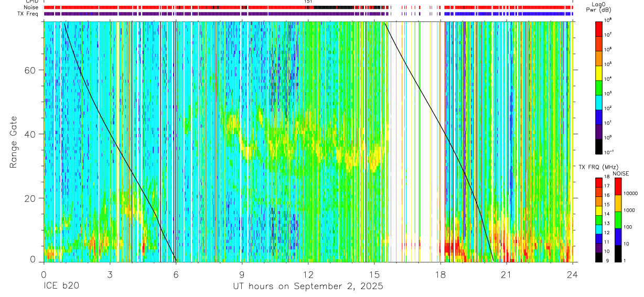Click the green segment of TX FRQ colorbar
644x297 pixels.
click(599, 219)
